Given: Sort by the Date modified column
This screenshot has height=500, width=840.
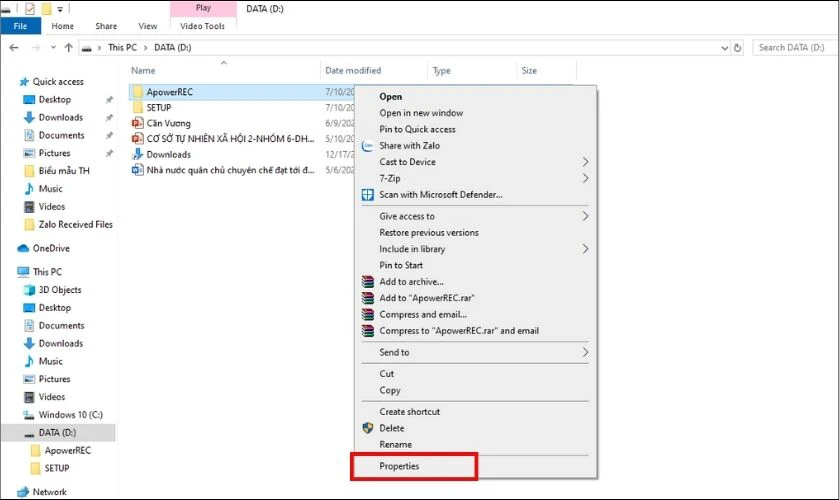Looking at the screenshot, I should pyautogui.click(x=353, y=70).
